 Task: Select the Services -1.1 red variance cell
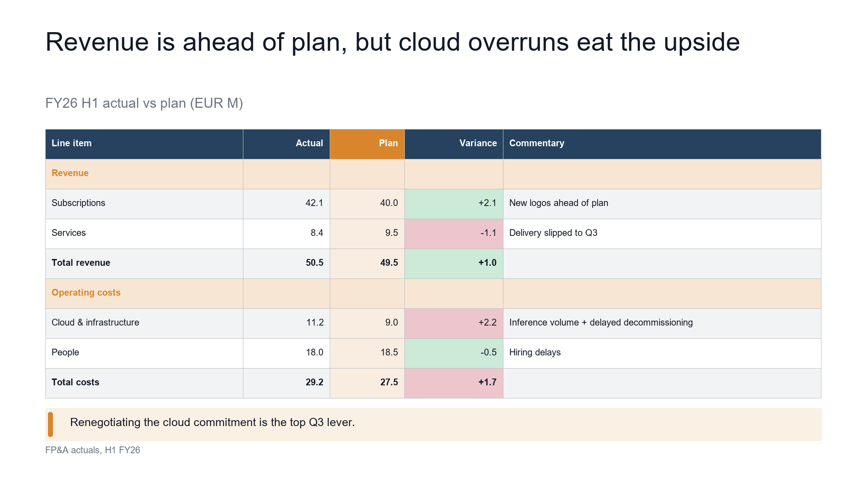[x=454, y=234]
